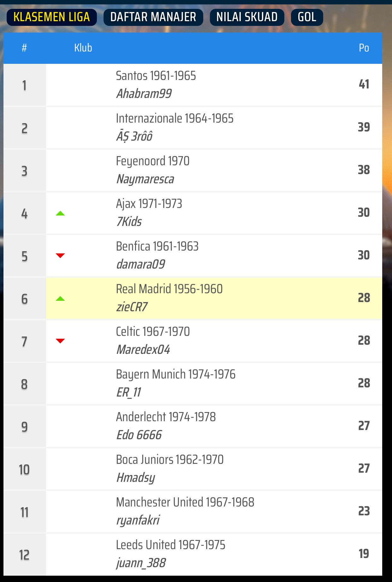View manager zieCR7 profile

132,307
